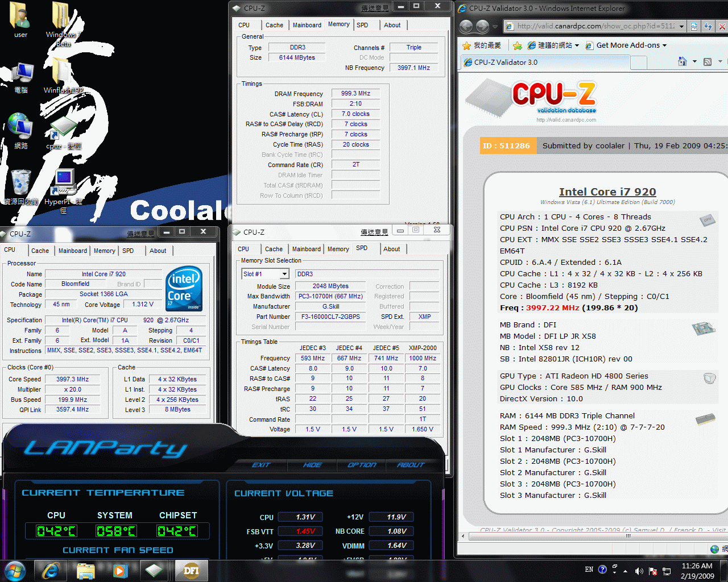Open the user folder desktop icon
This screenshot has height=582, width=728.
click(20, 20)
